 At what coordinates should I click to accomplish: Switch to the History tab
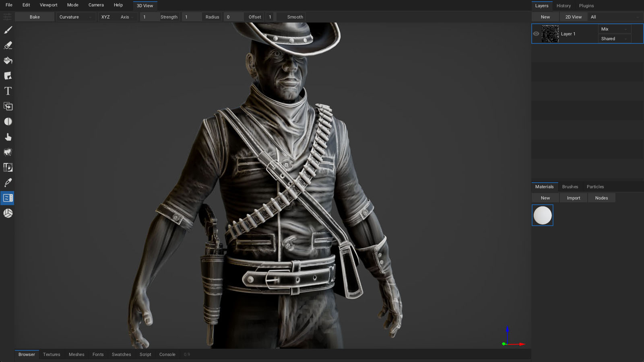pyautogui.click(x=563, y=6)
